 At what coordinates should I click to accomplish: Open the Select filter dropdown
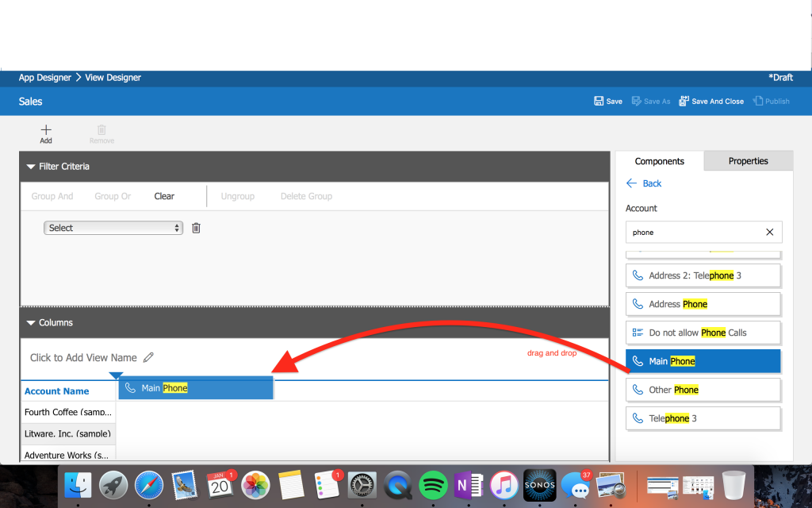113,228
